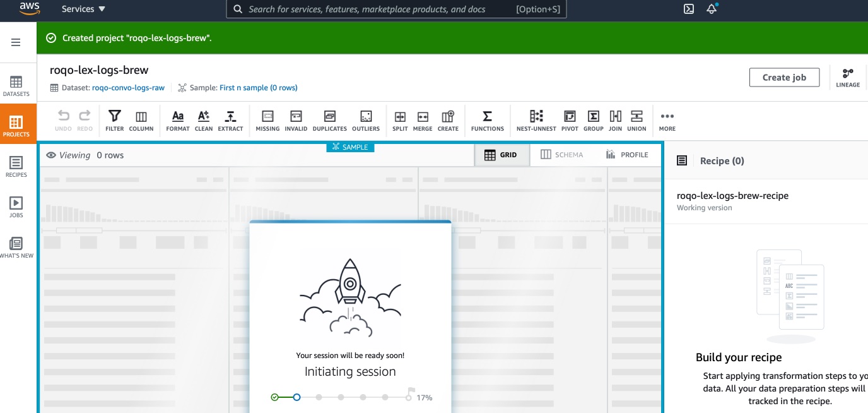Open the Merge tool
Screen dimensions: 868x413
coord(423,120)
